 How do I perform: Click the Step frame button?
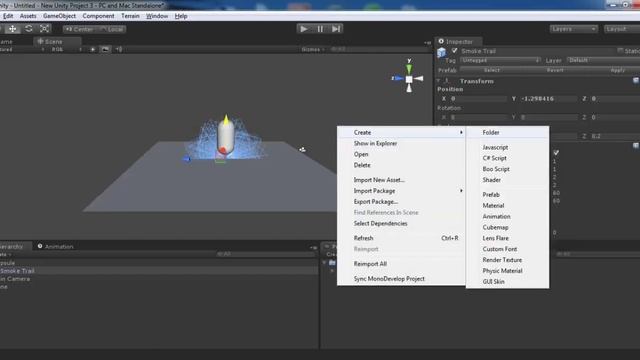pos(336,29)
